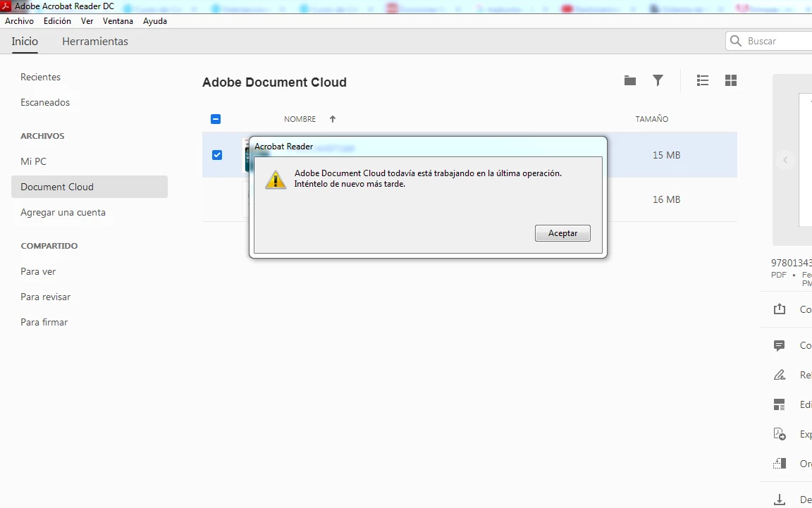Image resolution: width=812 pixels, height=508 pixels.
Task: Click the search magnifier icon
Action: (736, 41)
